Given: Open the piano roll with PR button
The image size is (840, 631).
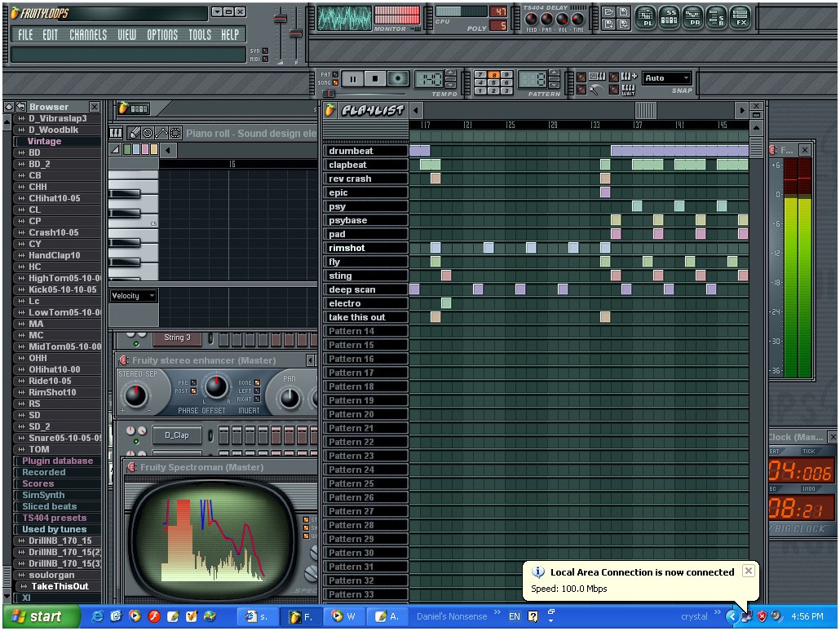Looking at the screenshot, I should (693, 17).
